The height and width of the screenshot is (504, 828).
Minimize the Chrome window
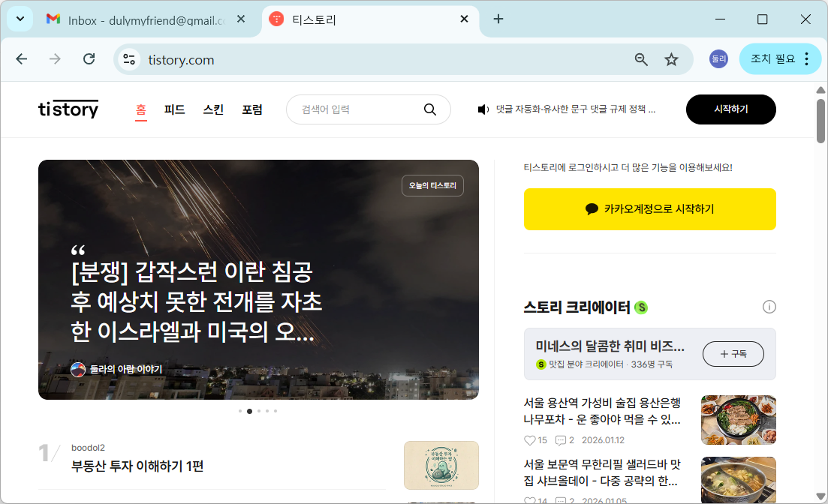point(720,19)
